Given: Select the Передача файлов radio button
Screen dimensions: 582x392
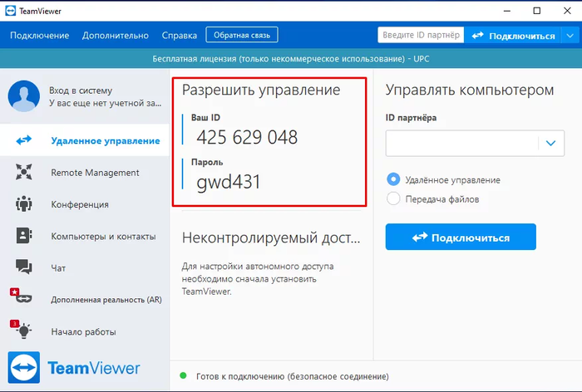Looking at the screenshot, I should pyautogui.click(x=394, y=198).
